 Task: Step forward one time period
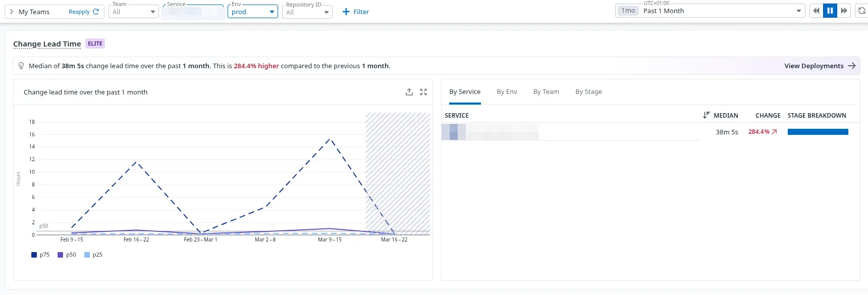[844, 11]
